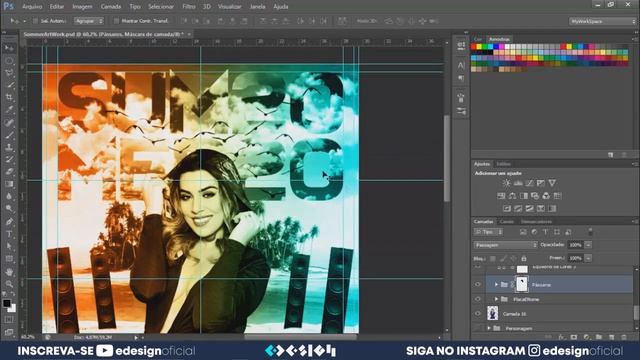Image resolution: width=640 pixels, height=360 pixels.
Task: Open the blend mode dropdown Passagem
Action: coord(505,245)
